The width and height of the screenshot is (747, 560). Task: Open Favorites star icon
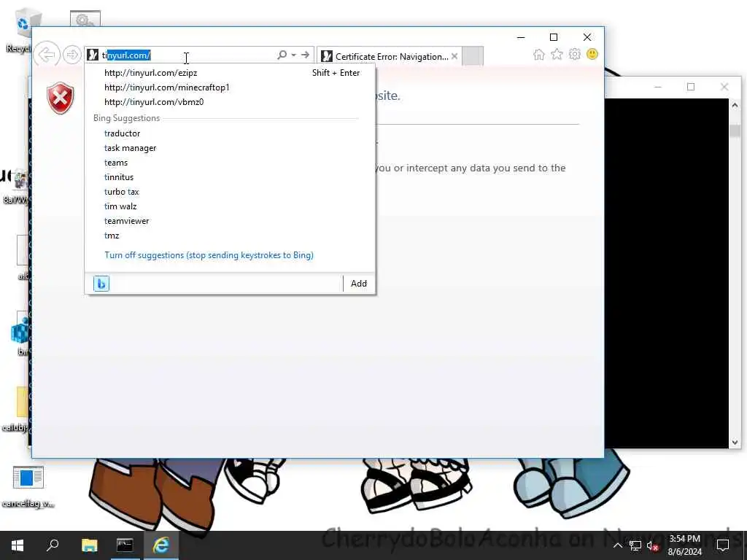tap(557, 54)
